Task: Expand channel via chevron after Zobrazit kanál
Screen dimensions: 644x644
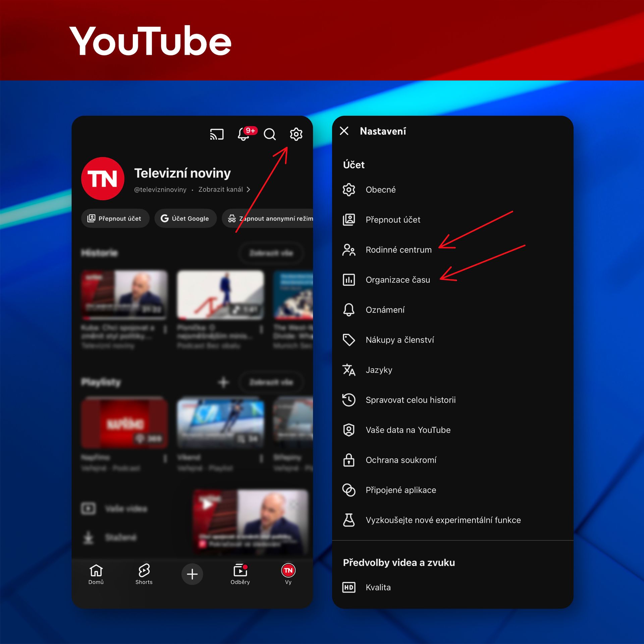Action: [248, 190]
